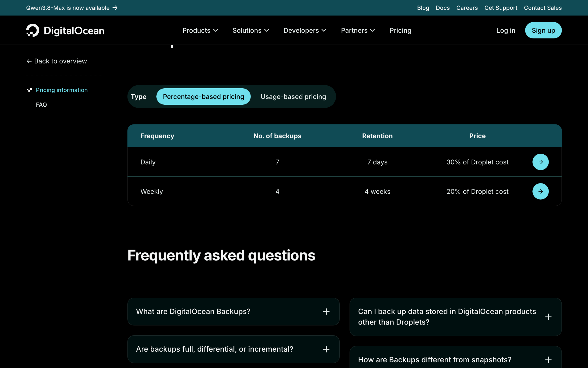Viewport: 588px width, 368px height.
Task: Jump to the FAQ section in sidebar
Action: click(x=41, y=105)
